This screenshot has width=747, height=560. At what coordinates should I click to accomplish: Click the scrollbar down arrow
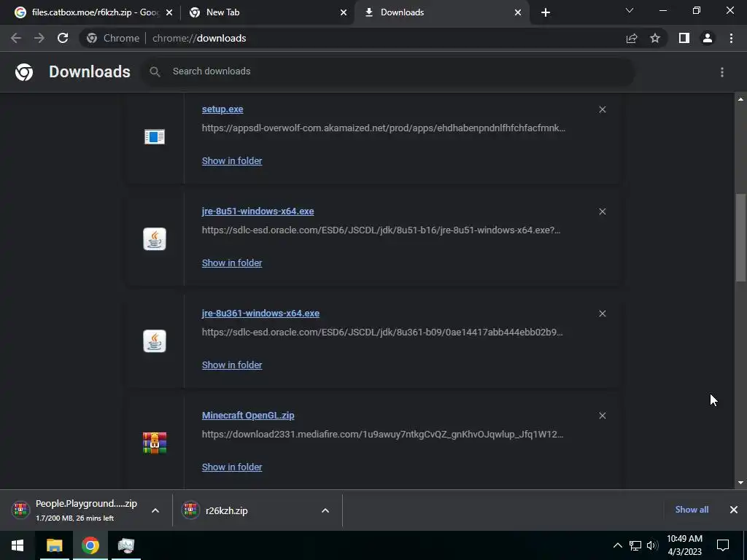pyautogui.click(x=740, y=483)
